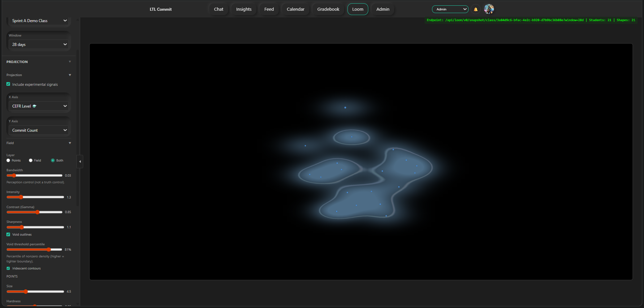Collapse the Projection subsection arrow
644x308 pixels.
(x=70, y=75)
